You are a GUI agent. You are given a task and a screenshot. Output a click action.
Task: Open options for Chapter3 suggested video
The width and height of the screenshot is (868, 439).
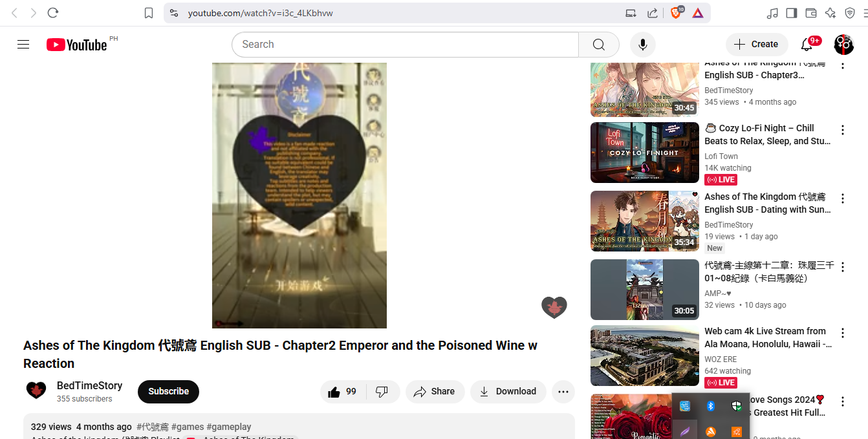(x=842, y=65)
